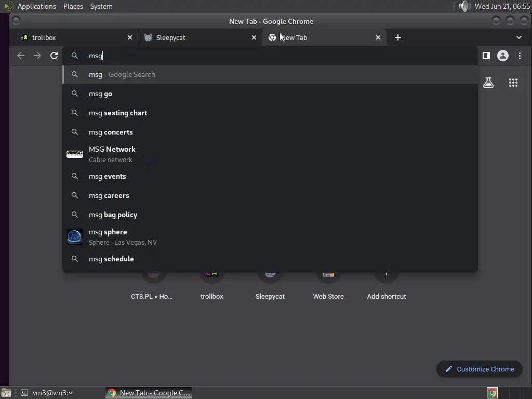
Task: Click the Sphere image thumbnail
Action: [75, 237]
